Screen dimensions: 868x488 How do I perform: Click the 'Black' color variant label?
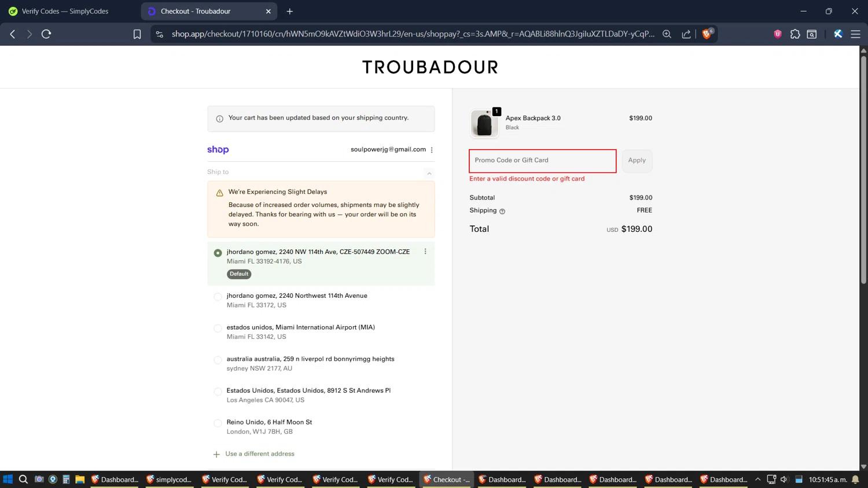(x=512, y=128)
